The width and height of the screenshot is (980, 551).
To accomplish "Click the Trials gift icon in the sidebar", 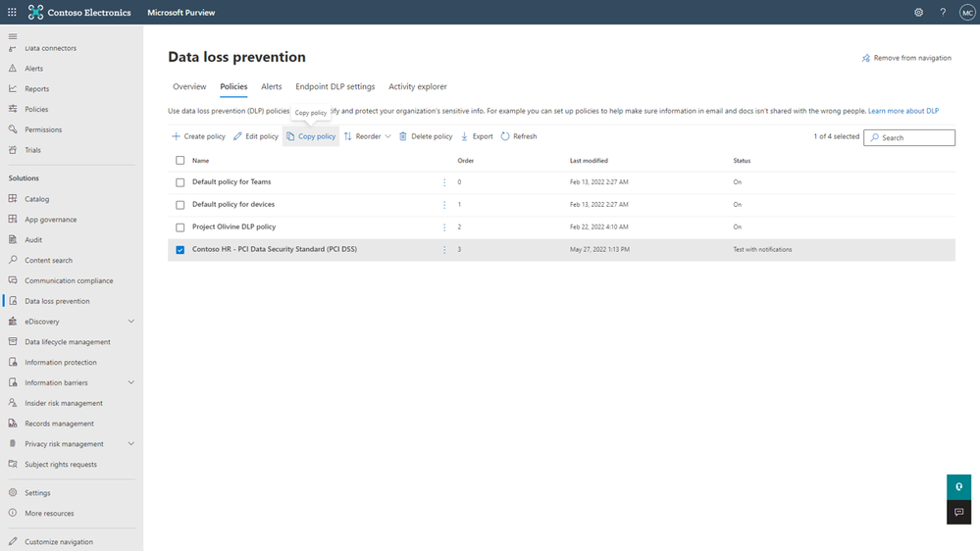I will point(13,150).
